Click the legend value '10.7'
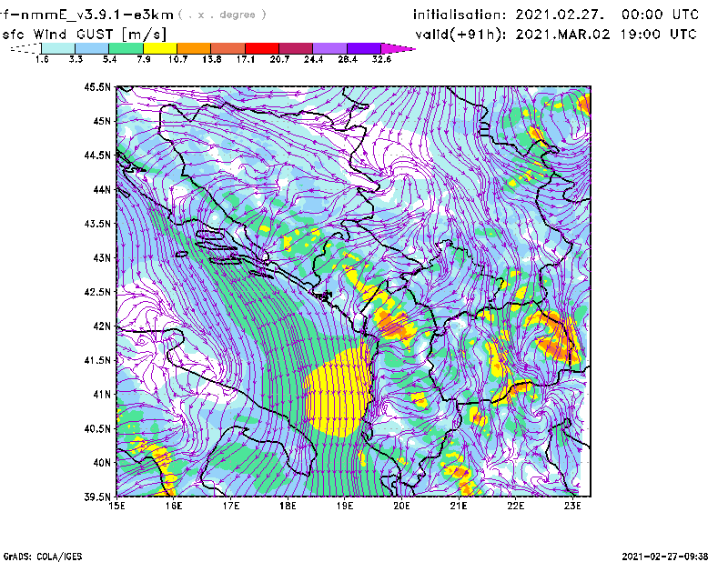Viewport: 728px width, 562px height. (177, 59)
